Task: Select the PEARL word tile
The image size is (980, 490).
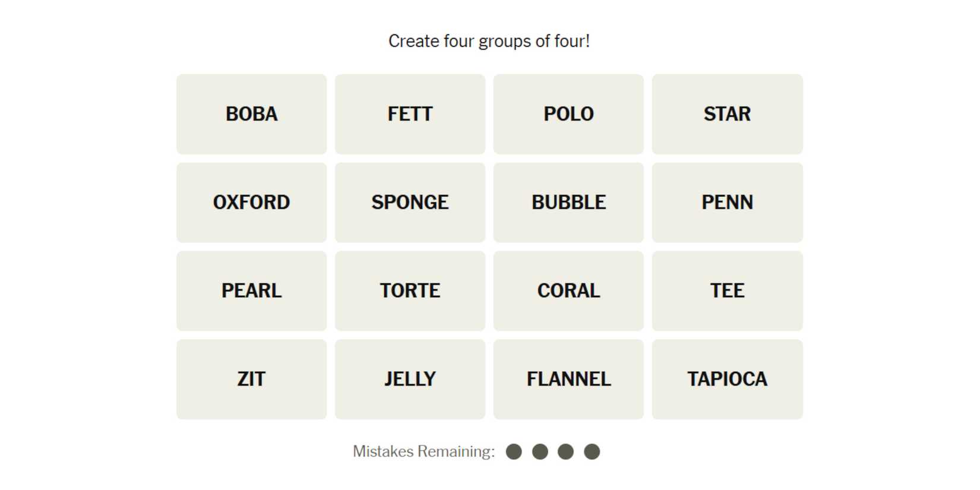Action: tap(251, 291)
